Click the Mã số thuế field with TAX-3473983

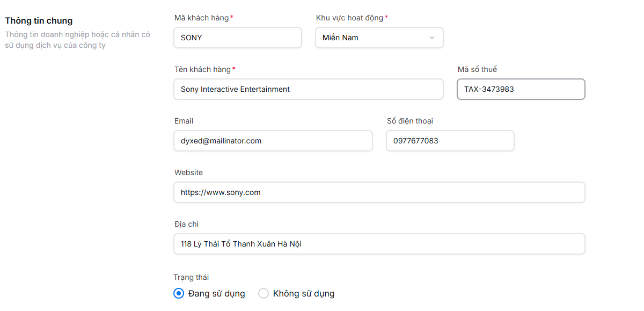pyautogui.click(x=521, y=89)
